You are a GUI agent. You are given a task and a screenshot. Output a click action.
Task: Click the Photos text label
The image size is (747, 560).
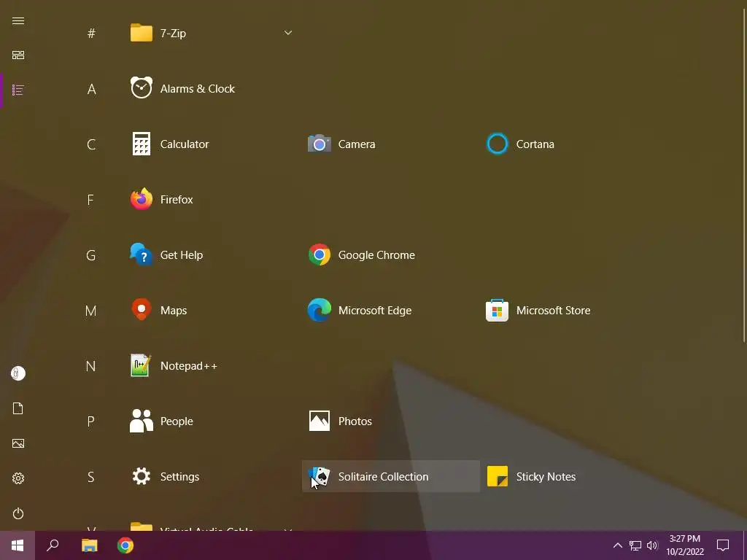355,421
